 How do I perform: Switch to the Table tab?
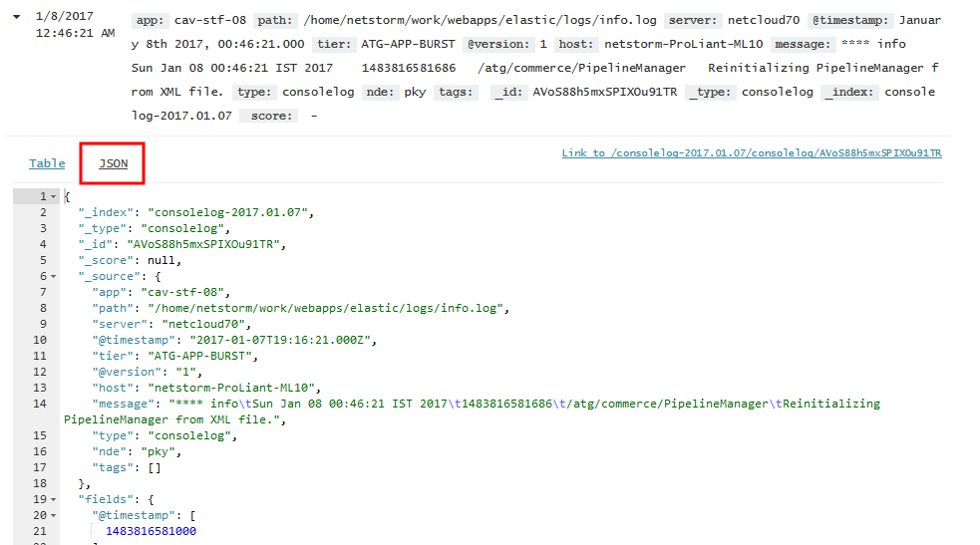pyautogui.click(x=47, y=163)
